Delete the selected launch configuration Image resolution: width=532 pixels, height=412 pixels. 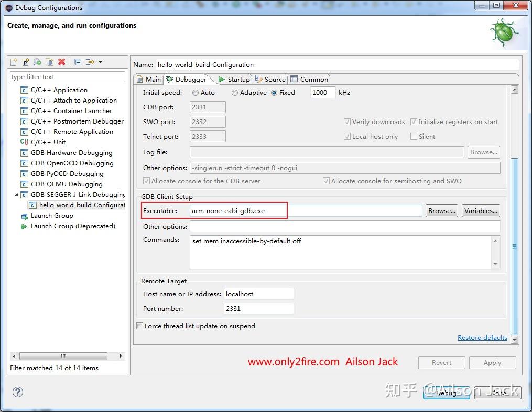(61, 62)
